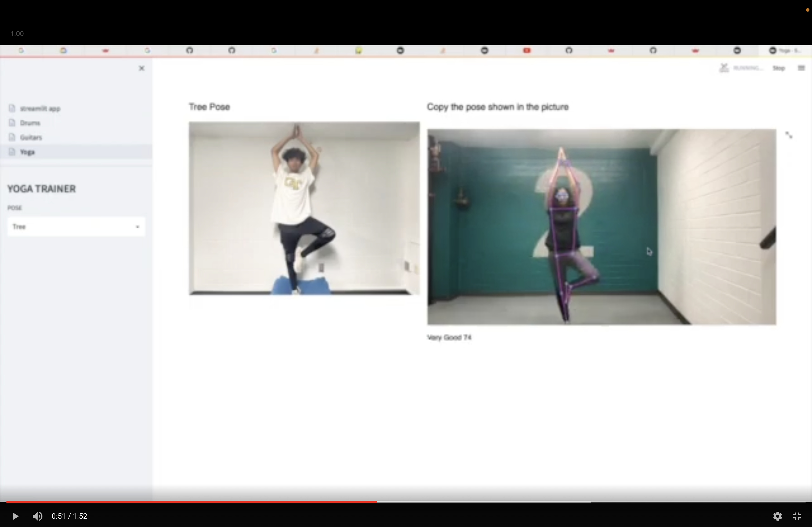Image resolution: width=812 pixels, height=527 pixels.
Task: Click the Pose dropdown arrow
Action: coord(137,227)
